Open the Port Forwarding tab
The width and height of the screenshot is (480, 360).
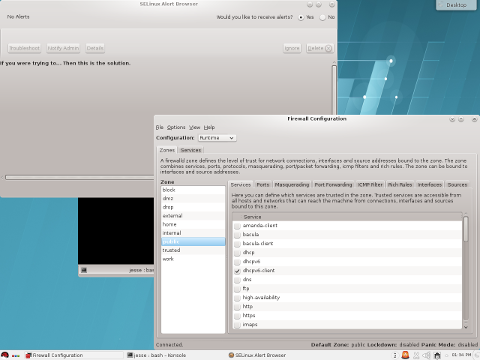tap(333, 185)
